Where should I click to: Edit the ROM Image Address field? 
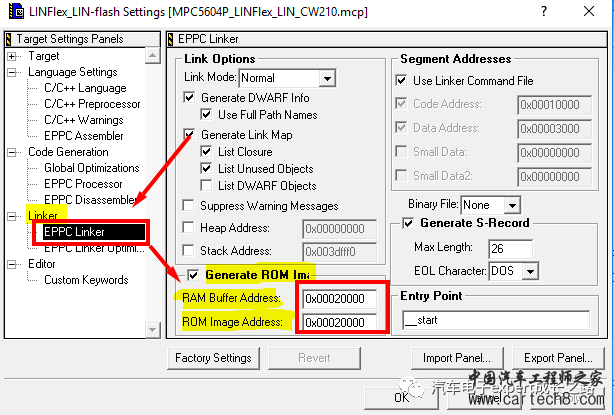[x=340, y=322]
